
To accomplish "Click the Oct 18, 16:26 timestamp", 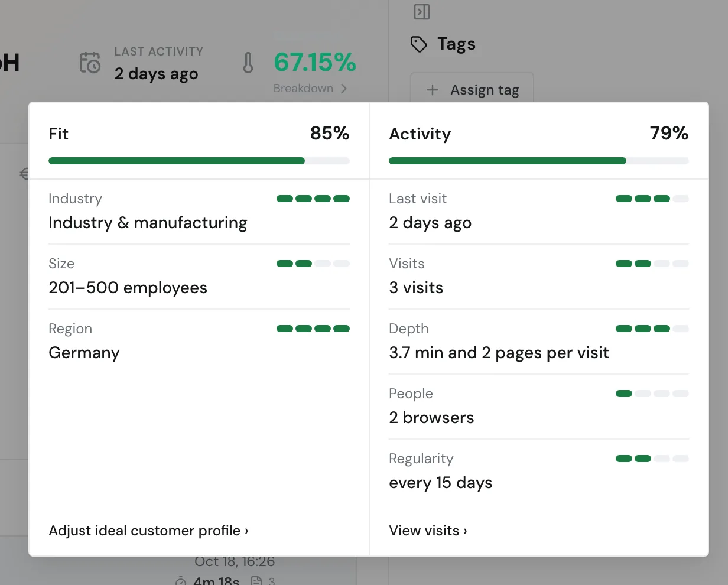I will tap(235, 561).
